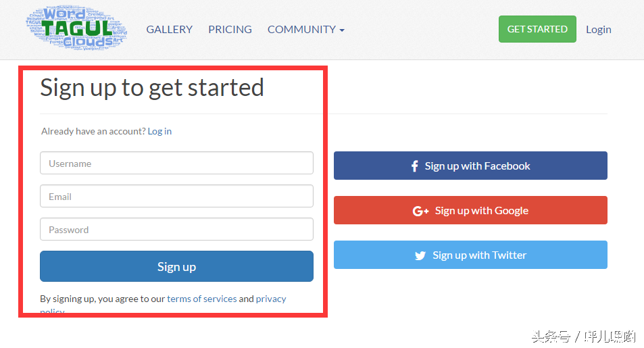Click the Facebook f icon
644x348 pixels.
coord(415,166)
